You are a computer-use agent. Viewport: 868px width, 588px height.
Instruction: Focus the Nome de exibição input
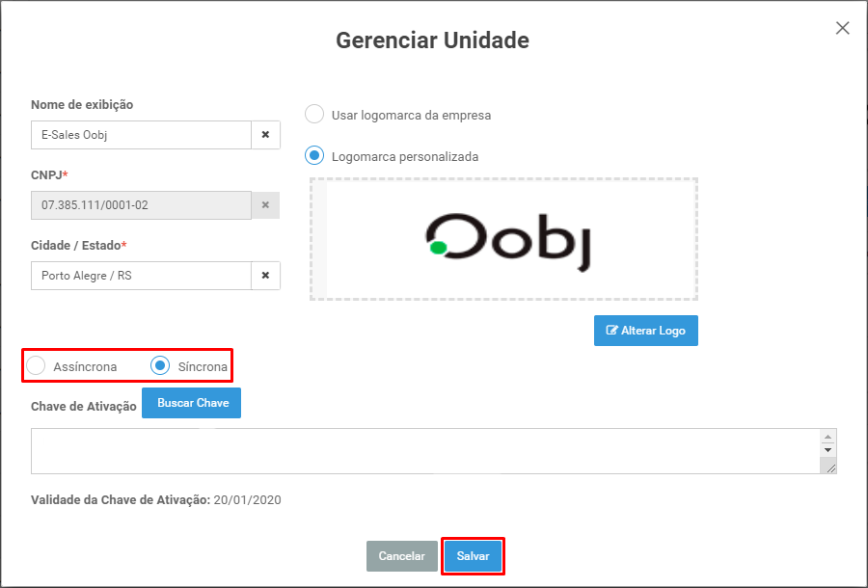141,135
